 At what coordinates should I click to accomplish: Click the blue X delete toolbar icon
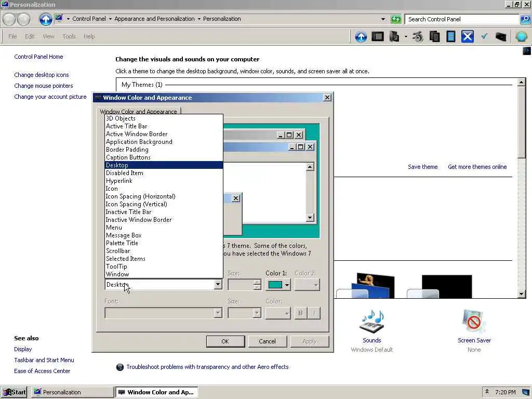[467, 36]
